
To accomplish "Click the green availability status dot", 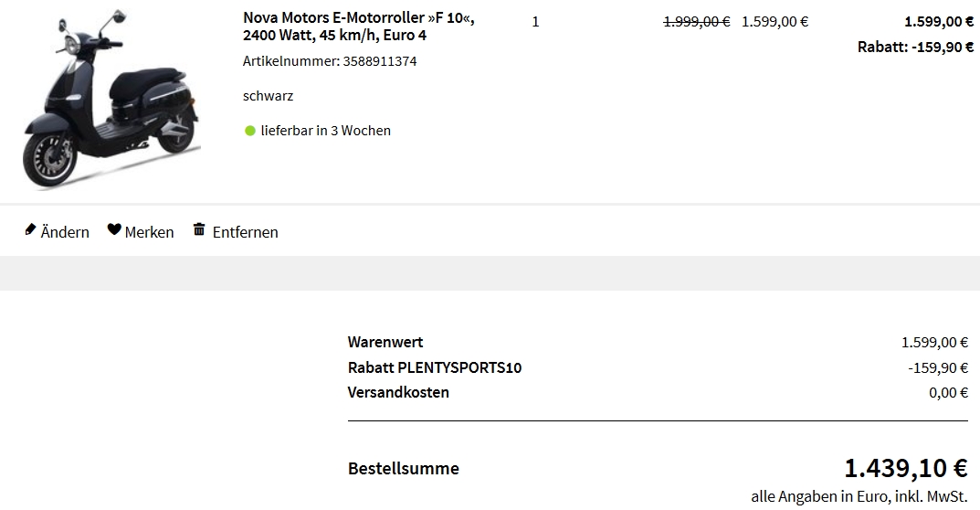I will click(250, 131).
